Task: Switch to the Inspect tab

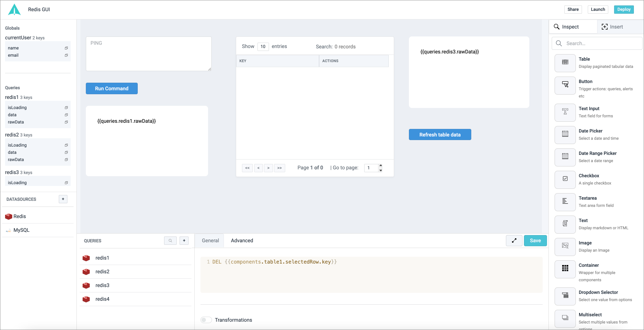Action: point(573,27)
